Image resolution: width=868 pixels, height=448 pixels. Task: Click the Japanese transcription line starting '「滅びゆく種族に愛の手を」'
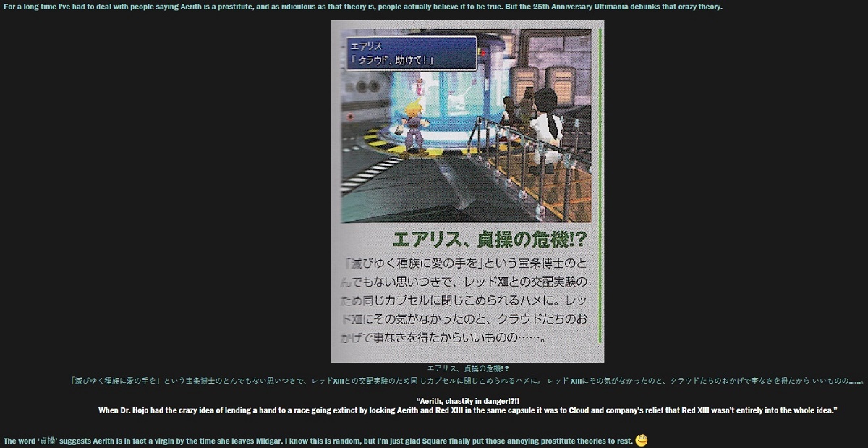tap(467, 381)
